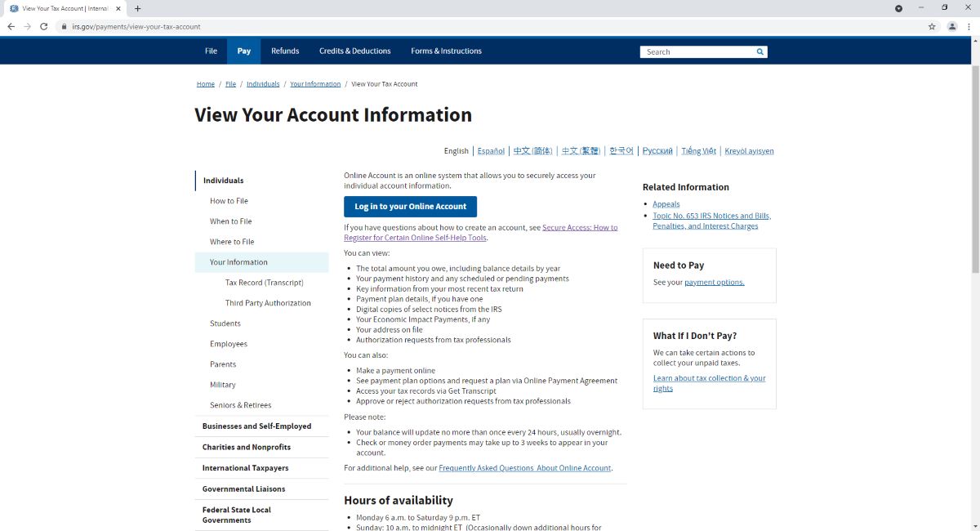
Task: Open the payment options link
Action: [x=714, y=283]
